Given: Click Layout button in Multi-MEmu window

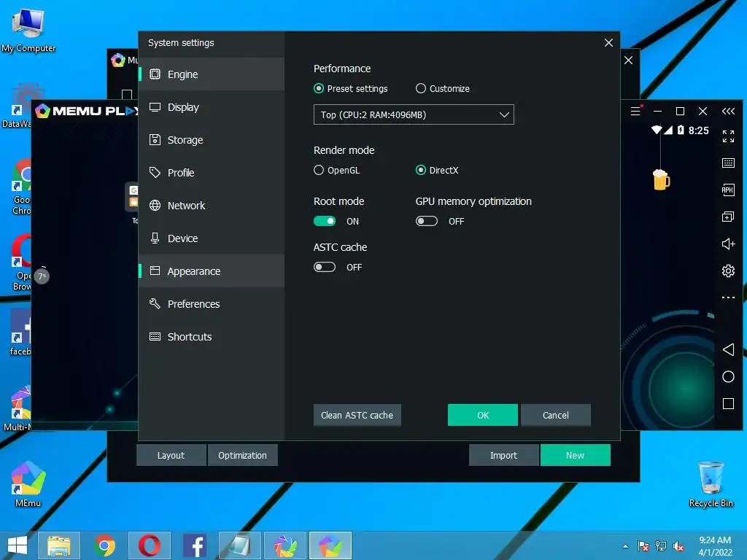Looking at the screenshot, I should pyautogui.click(x=171, y=455).
